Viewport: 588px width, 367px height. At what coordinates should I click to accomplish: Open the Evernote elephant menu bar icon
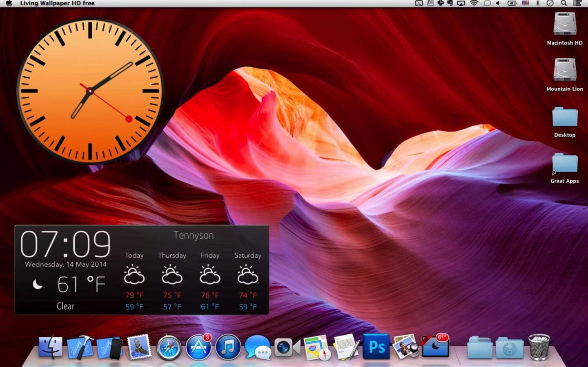point(450,3)
